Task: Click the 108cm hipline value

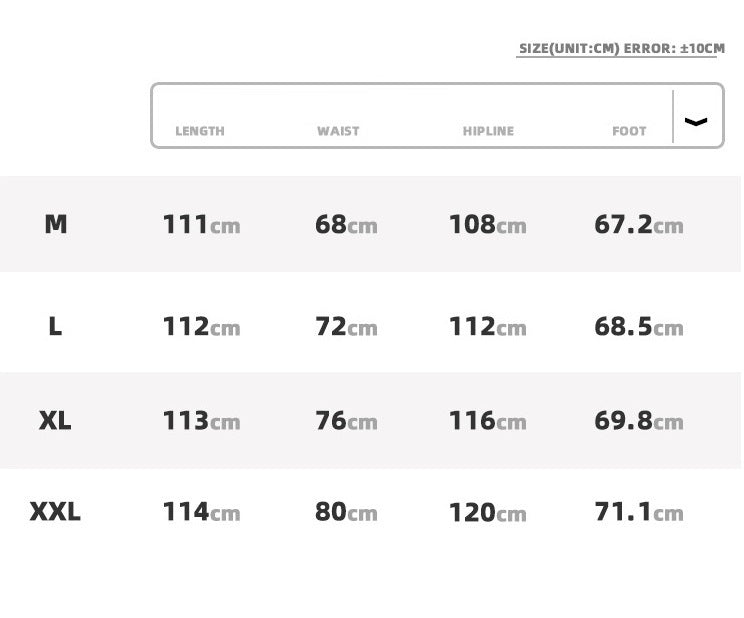Action: pos(487,225)
